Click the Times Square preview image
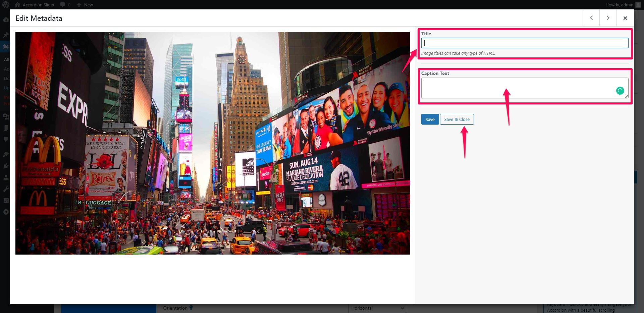Viewport: 644px width, 313px height. point(213,143)
